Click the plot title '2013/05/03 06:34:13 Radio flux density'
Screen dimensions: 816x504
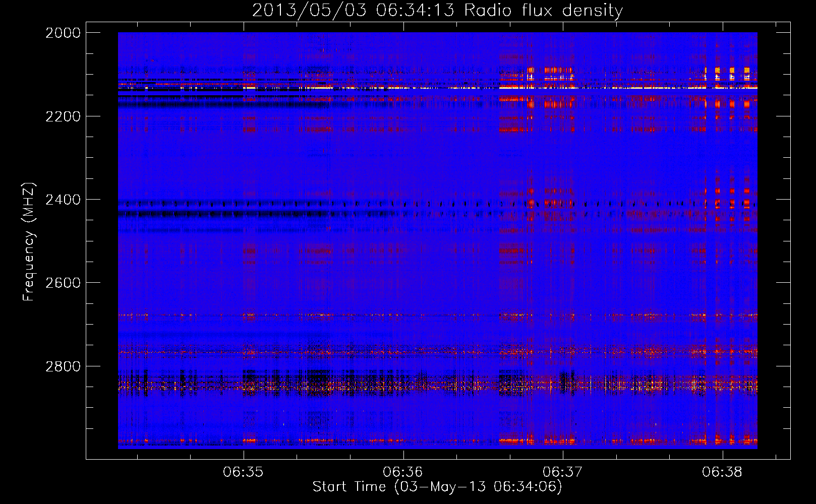[437, 11]
